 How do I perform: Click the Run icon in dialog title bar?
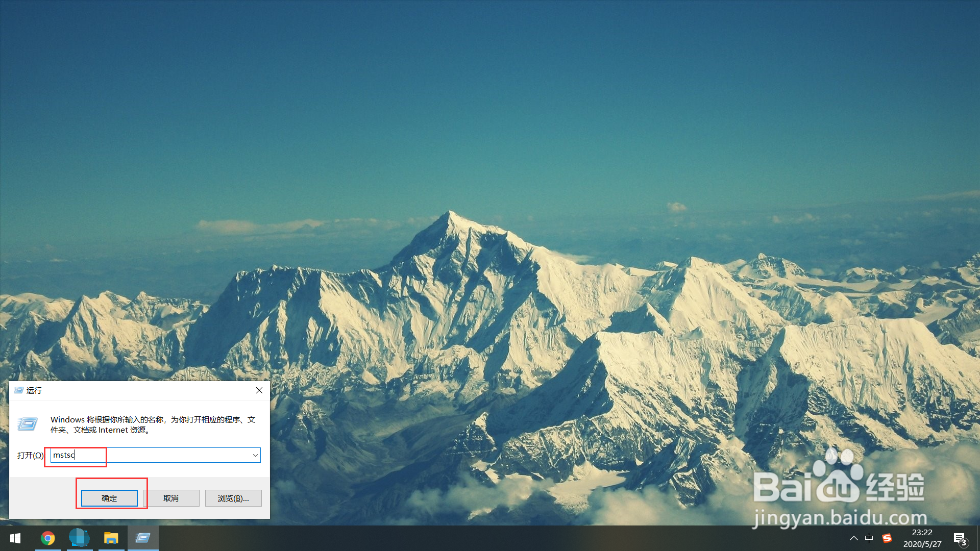pyautogui.click(x=19, y=390)
